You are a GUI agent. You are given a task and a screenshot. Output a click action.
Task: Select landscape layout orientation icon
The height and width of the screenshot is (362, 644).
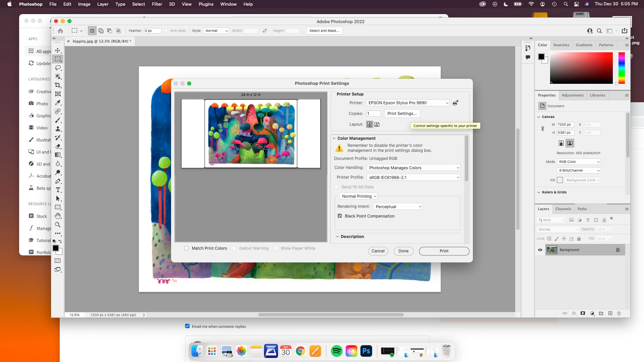[377, 124]
